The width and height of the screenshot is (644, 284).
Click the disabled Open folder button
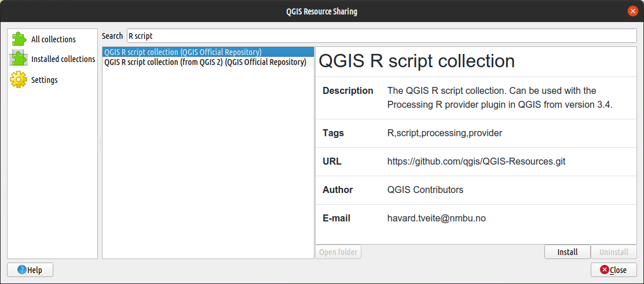(x=338, y=252)
